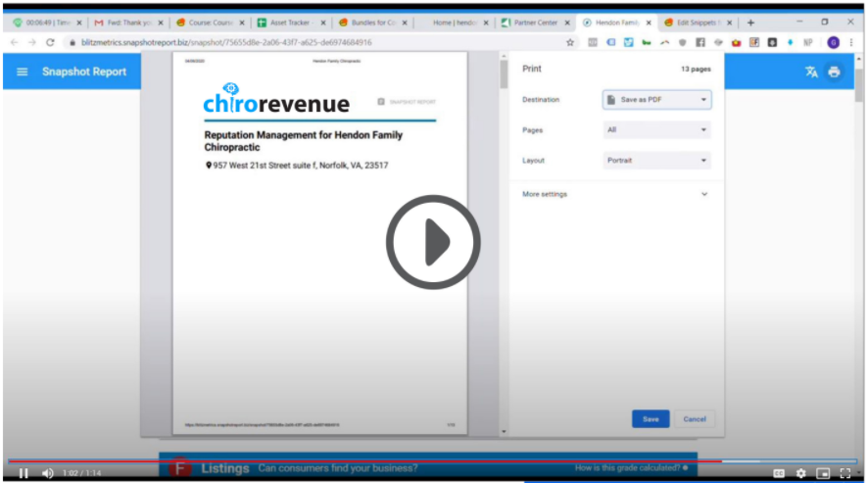Click the page main scrollbar thumb
The width and height of the screenshot is (868, 483).
pyautogui.click(x=858, y=83)
